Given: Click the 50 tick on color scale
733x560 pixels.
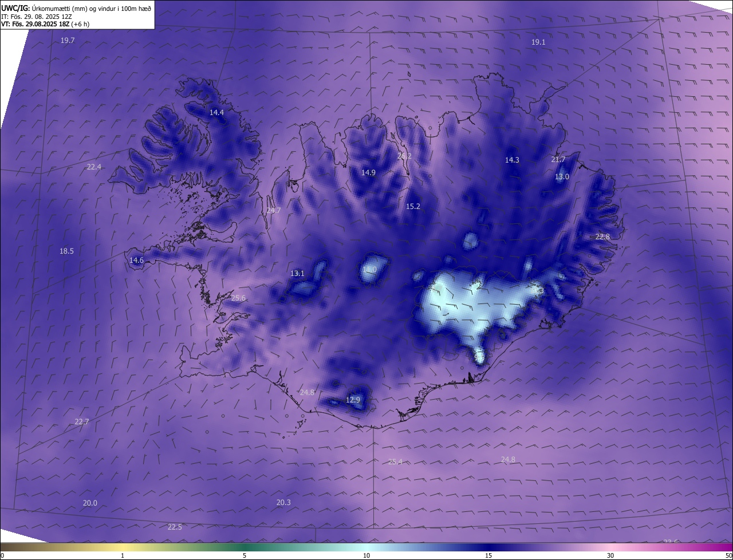Looking at the screenshot, I should (x=728, y=556).
